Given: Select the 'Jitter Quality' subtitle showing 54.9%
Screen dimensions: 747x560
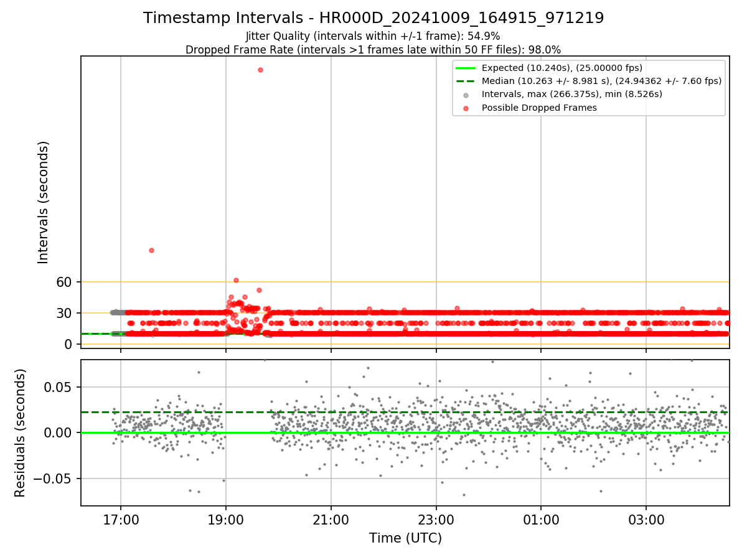Looking at the screenshot, I should pyautogui.click(x=373, y=36).
